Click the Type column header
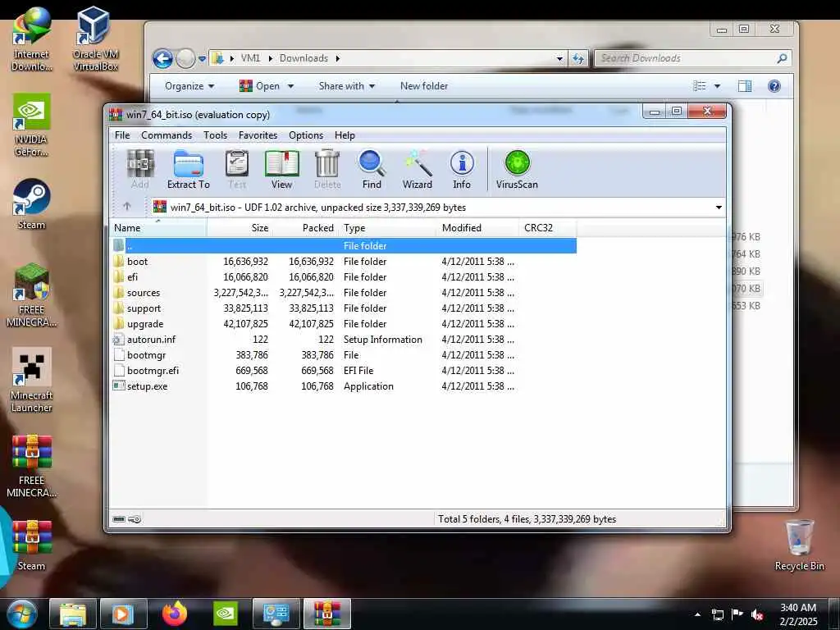The height and width of the screenshot is (630, 840). click(388, 228)
